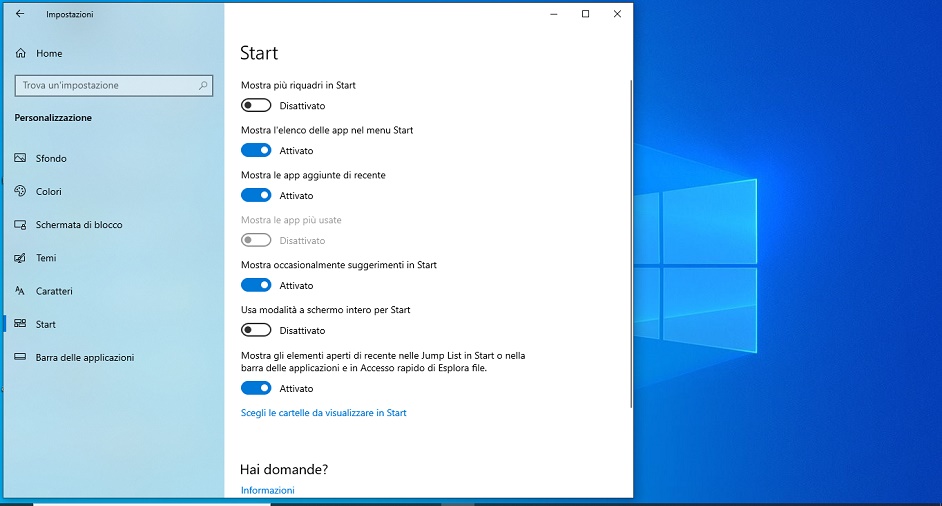Screen dimensions: 942x506
Task: Turn off Mostra le app aggiunte di recente
Action: coord(256,195)
